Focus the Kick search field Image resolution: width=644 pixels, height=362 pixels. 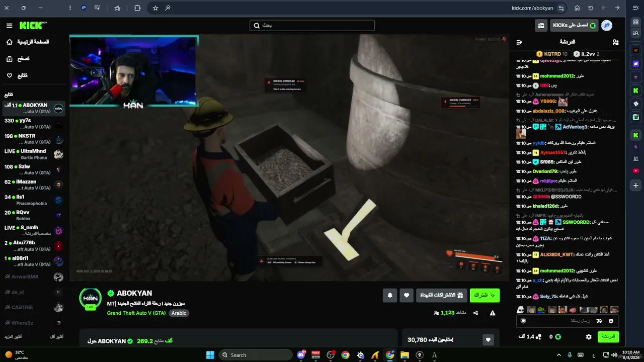pos(312,26)
